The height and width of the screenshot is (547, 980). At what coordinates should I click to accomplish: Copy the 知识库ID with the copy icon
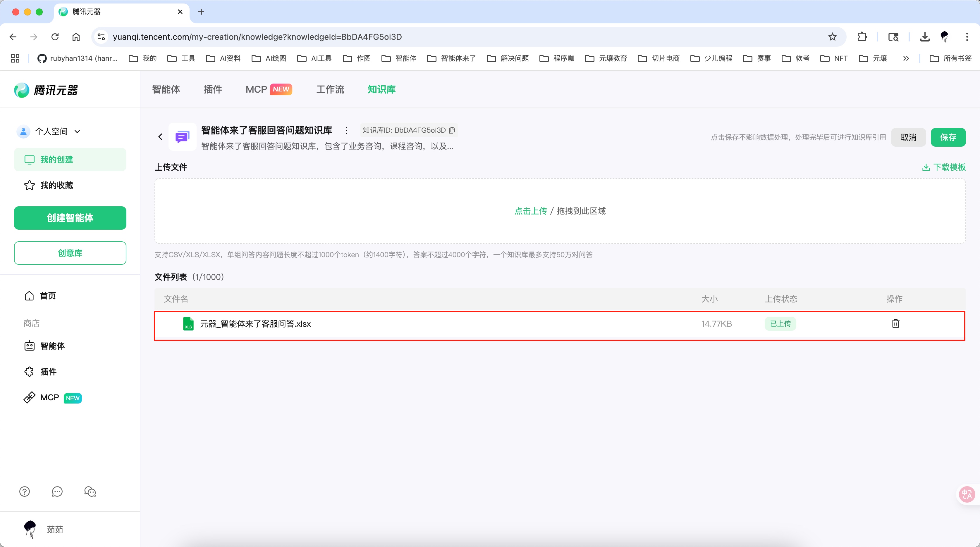point(452,130)
